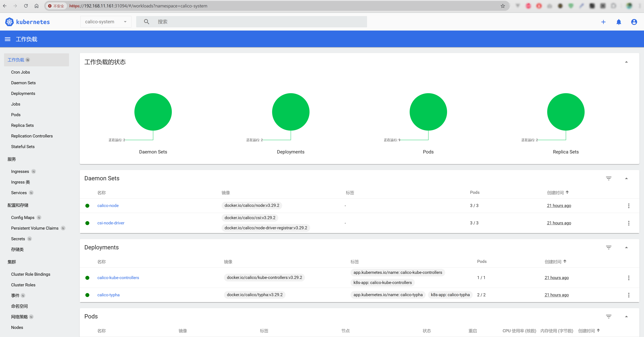Open the hamburger navigation menu
The height and width of the screenshot is (337, 644).
(x=8, y=39)
